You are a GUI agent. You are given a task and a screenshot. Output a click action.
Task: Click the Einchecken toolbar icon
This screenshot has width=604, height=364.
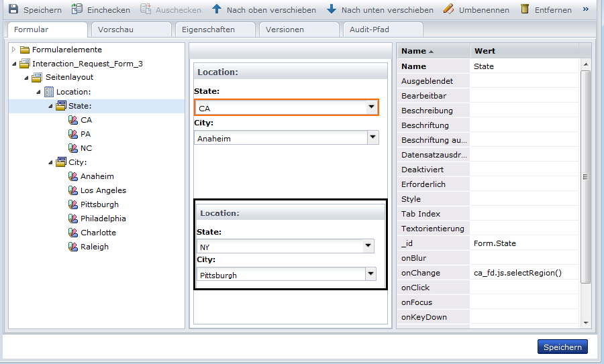pyautogui.click(x=77, y=10)
